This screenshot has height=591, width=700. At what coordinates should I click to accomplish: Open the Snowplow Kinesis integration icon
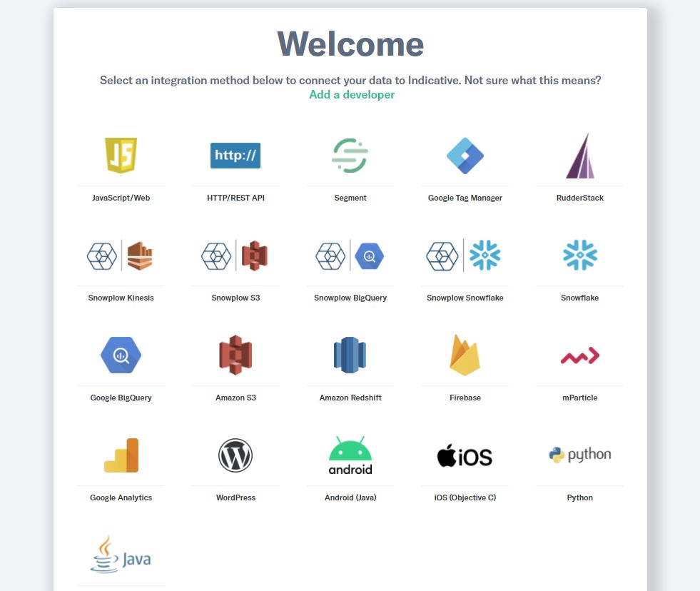pos(121,256)
